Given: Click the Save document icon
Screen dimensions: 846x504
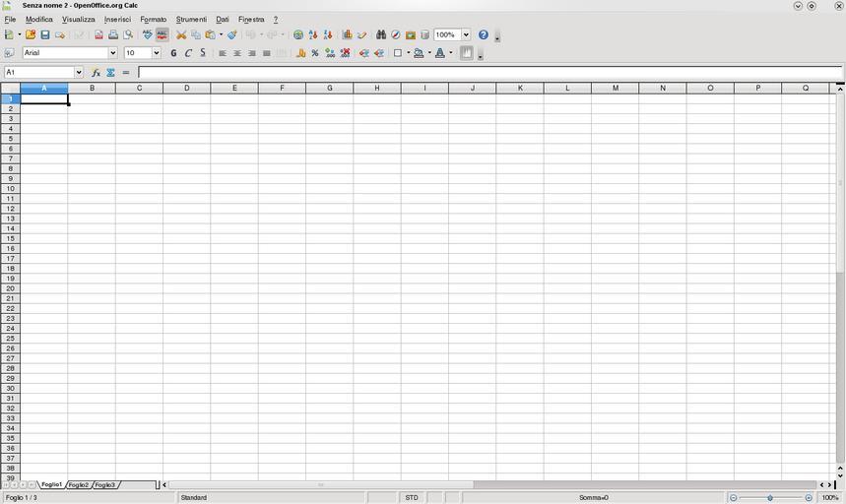Looking at the screenshot, I should click(x=44, y=35).
